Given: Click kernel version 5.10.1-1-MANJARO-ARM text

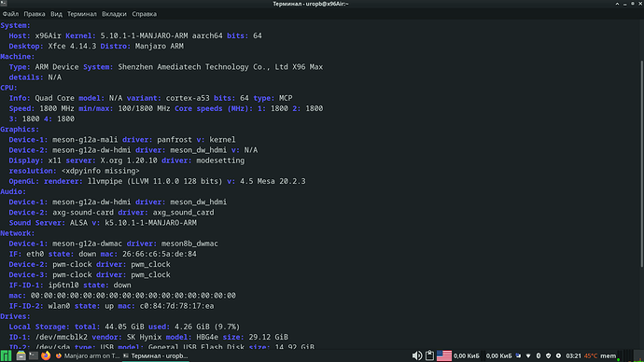Looking at the screenshot, I should click(144, 35).
